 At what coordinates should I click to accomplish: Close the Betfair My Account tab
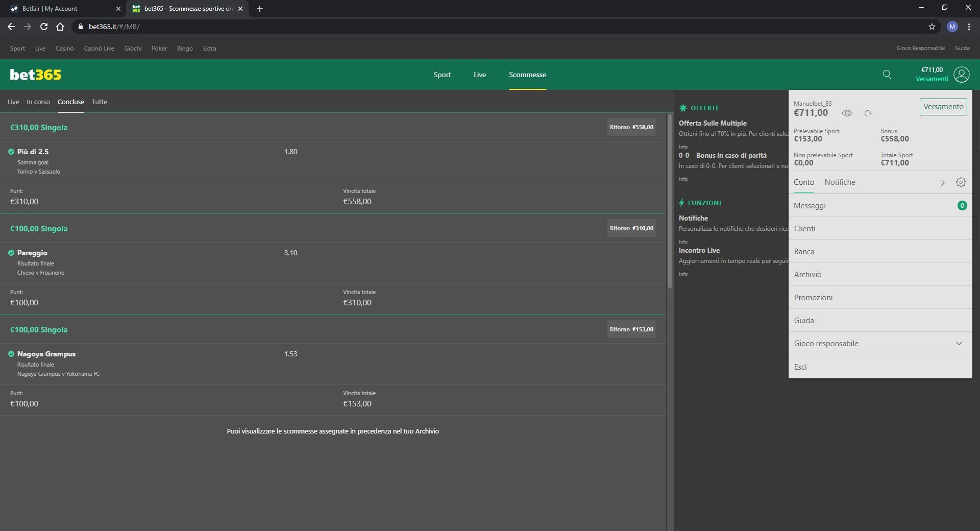click(118, 9)
